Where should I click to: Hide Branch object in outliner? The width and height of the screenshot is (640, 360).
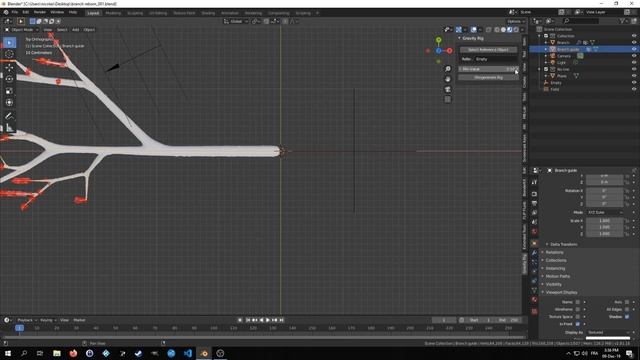click(634, 42)
